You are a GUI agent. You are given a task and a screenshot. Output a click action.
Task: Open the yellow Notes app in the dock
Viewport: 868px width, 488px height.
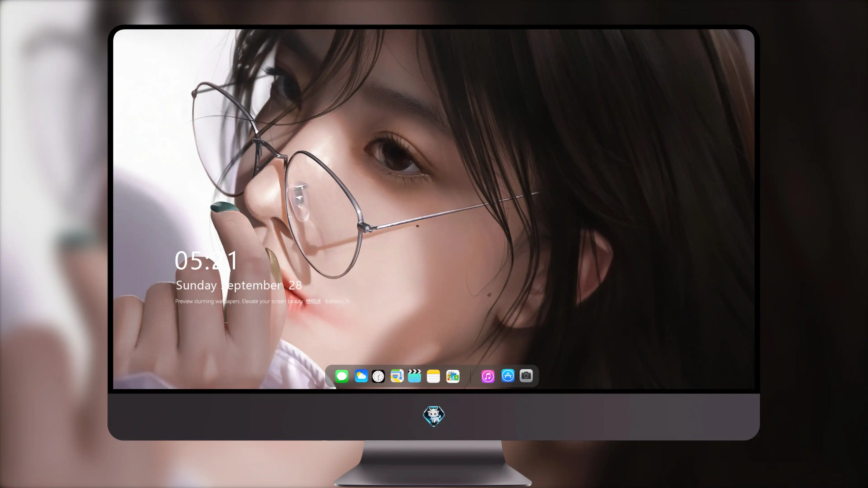coord(433,376)
